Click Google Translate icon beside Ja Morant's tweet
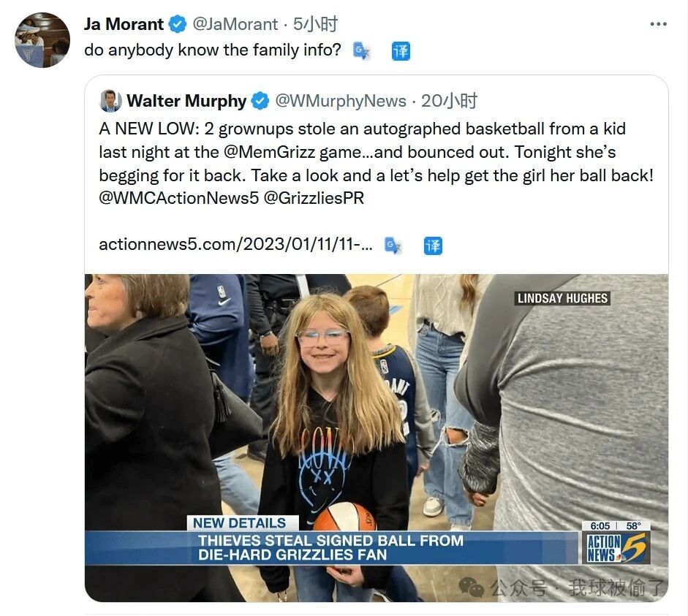The height and width of the screenshot is (616, 688). (x=362, y=51)
